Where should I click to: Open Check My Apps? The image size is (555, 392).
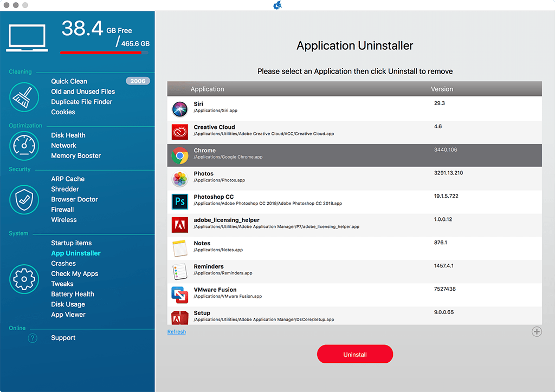(x=74, y=274)
